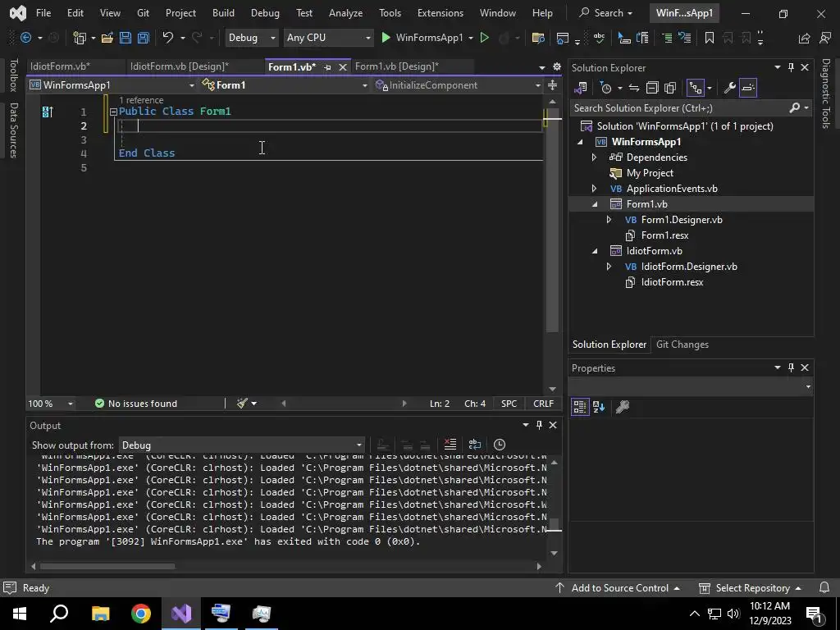Open the notifications bell in status bar

(825, 587)
